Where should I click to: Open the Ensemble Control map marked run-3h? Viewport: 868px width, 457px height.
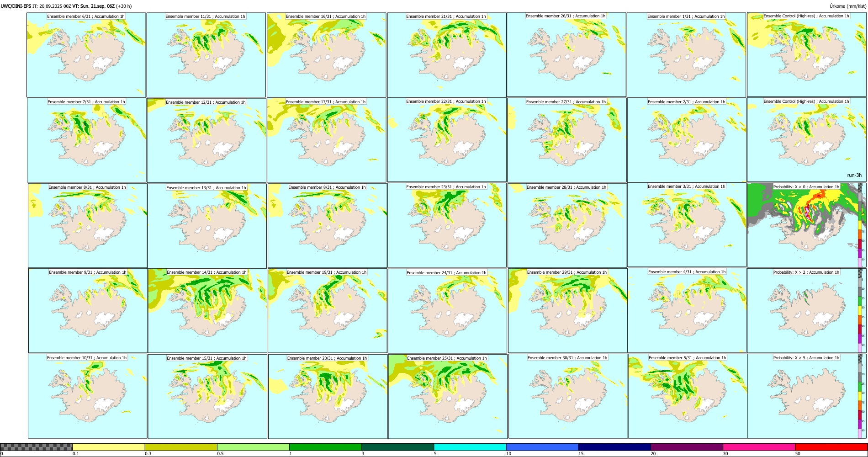(806, 139)
